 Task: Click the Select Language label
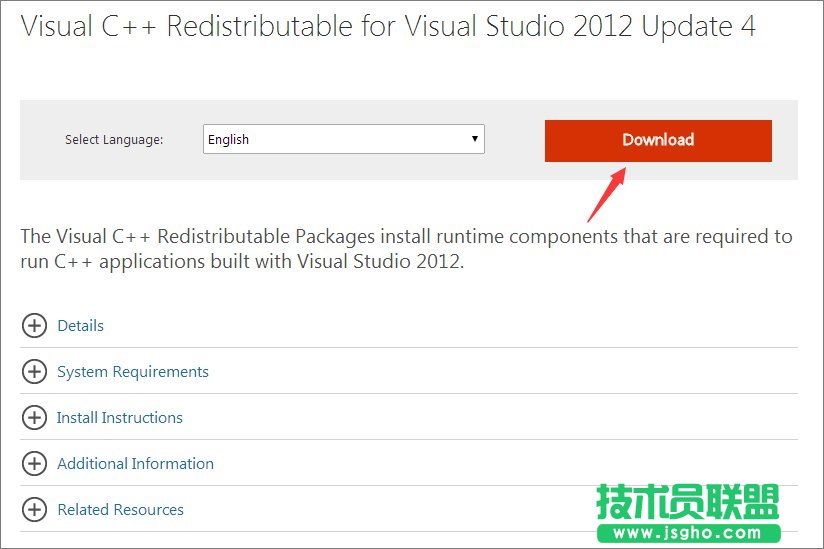114,140
